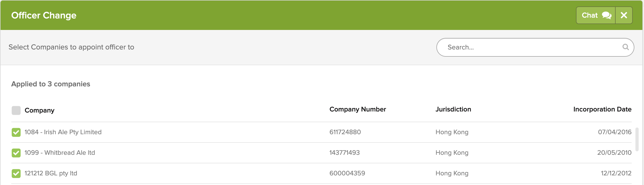Screen dimensions: 644x185
Task: Uncheck 1099 - Whitbread Ale ltd
Action: tap(16, 153)
